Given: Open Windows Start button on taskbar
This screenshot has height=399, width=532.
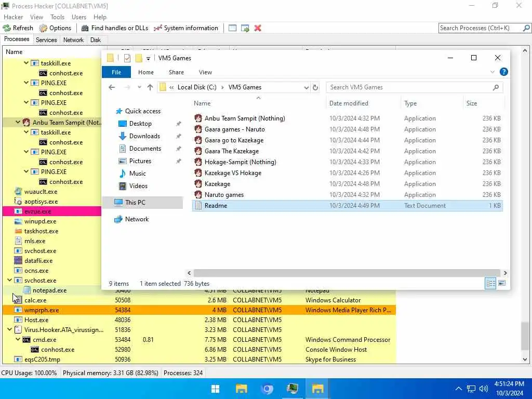Looking at the screenshot, I should click(215, 389).
